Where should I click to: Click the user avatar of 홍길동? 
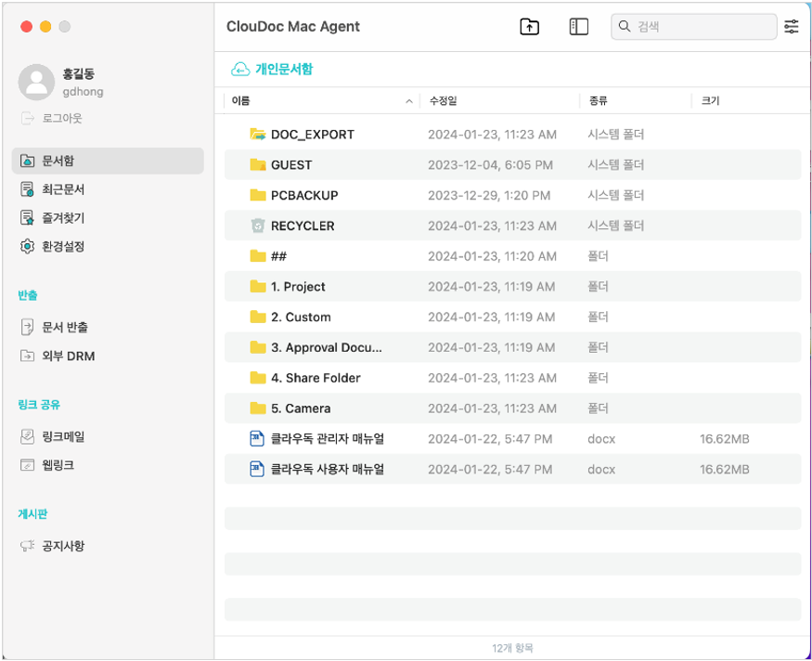tap(36, 82)
